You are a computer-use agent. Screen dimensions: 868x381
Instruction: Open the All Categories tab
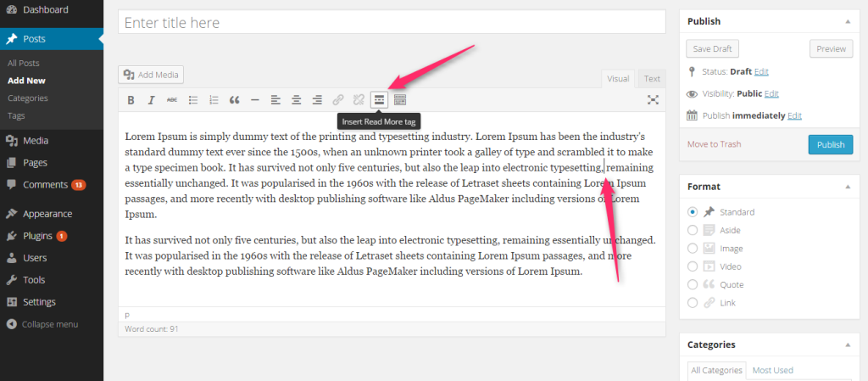pos(716,371)
